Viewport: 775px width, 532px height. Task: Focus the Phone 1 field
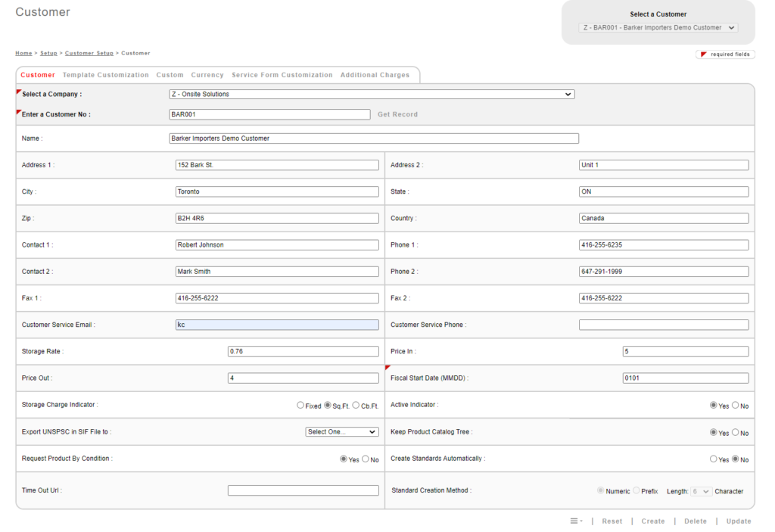pyautogui.click(x=664, y=245)
